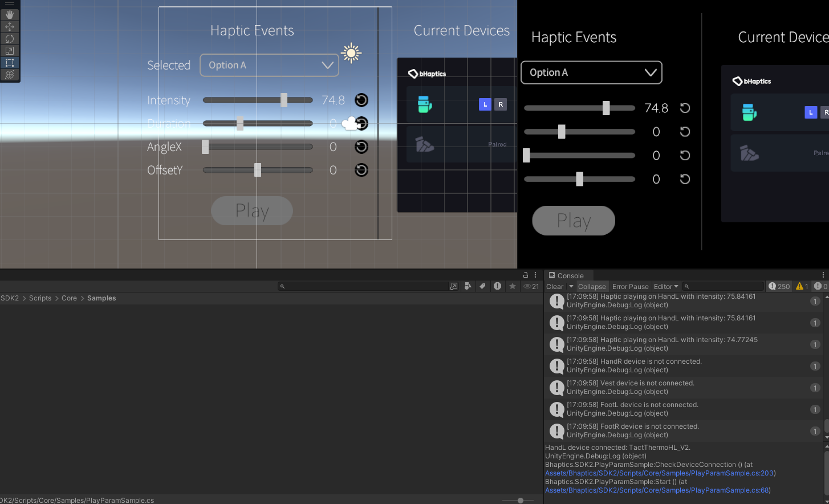Image resolution: width=829 pixels, height=504 pixels.
Task: Toggle Error Pause in Console
Action: [x=630, y=287]
